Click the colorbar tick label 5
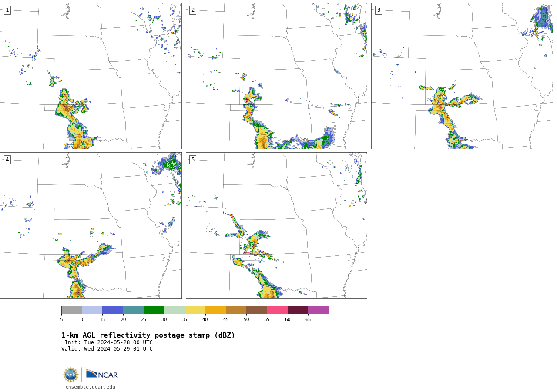557x392 pixels. tap(61, 320)
